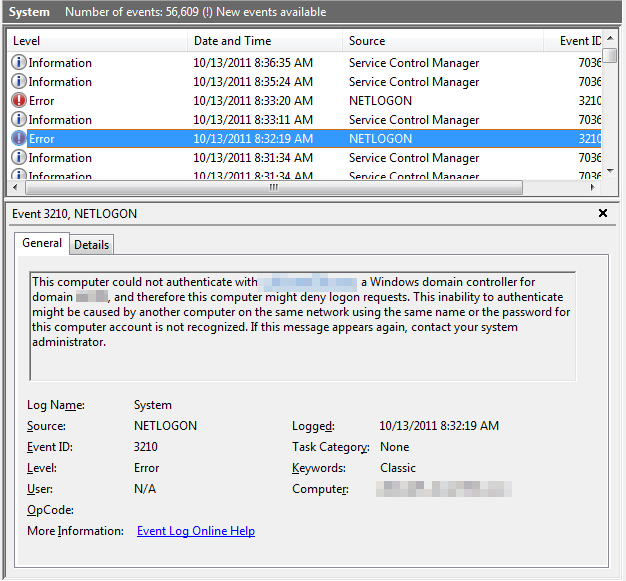Sort events by Level column header
This screenshot has height=581, width=626.
96,41
